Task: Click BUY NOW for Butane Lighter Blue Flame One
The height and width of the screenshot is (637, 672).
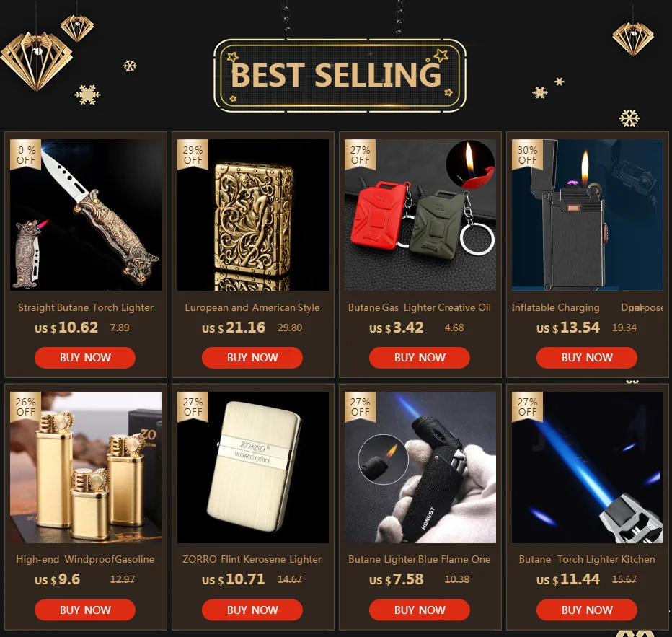Action: [419, 610]
